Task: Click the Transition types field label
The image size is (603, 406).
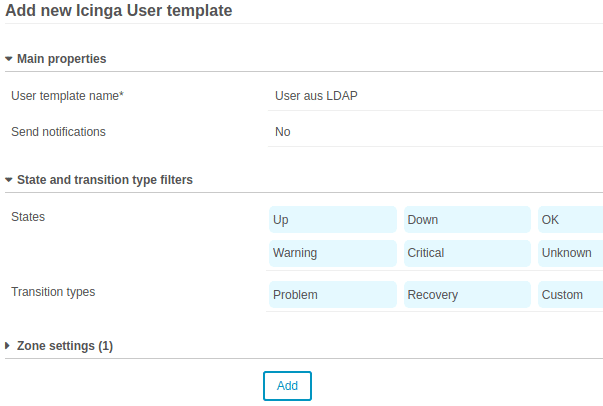Action: pyautogui.click(x=53, y=292)
